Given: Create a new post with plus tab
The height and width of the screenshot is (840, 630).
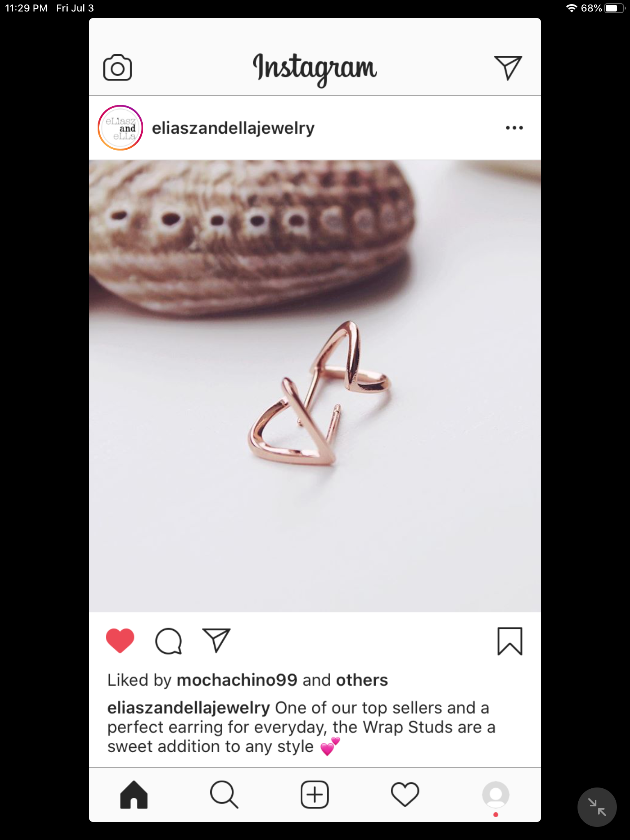Looking at the screenshot, I should click(x=315, y=795).
